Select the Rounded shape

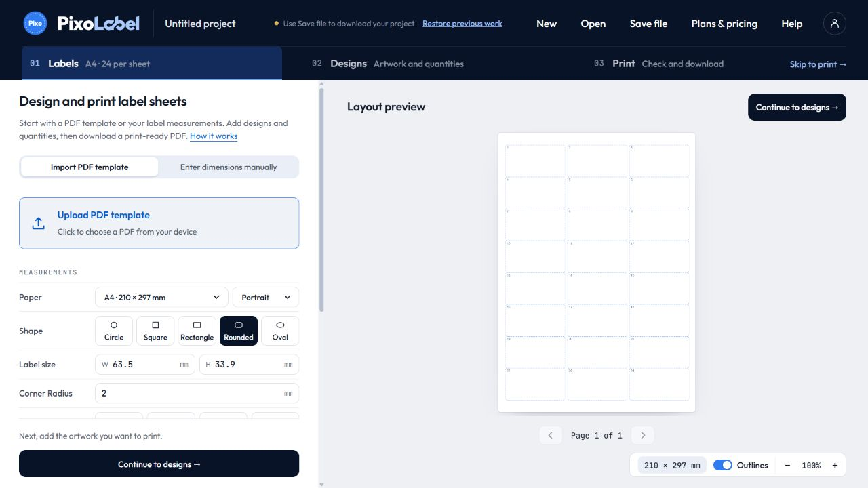239,331
